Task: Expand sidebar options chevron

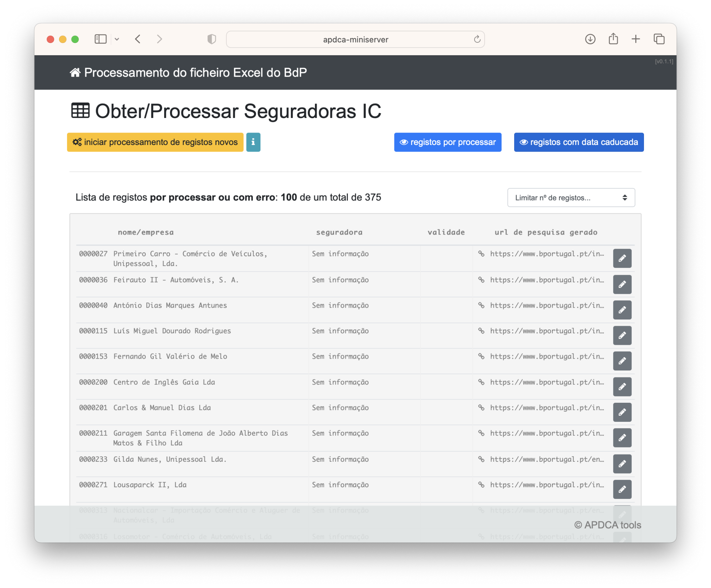Action: 117,40
